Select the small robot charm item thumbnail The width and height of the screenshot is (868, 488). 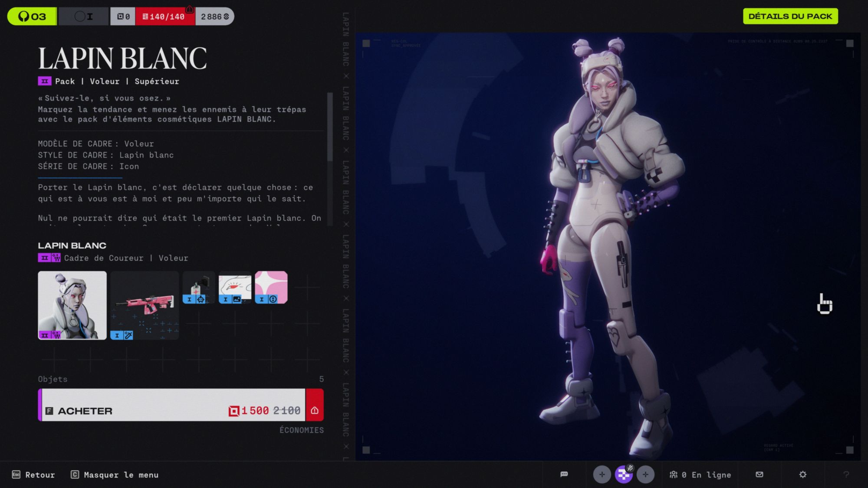[x=198, y=287]
